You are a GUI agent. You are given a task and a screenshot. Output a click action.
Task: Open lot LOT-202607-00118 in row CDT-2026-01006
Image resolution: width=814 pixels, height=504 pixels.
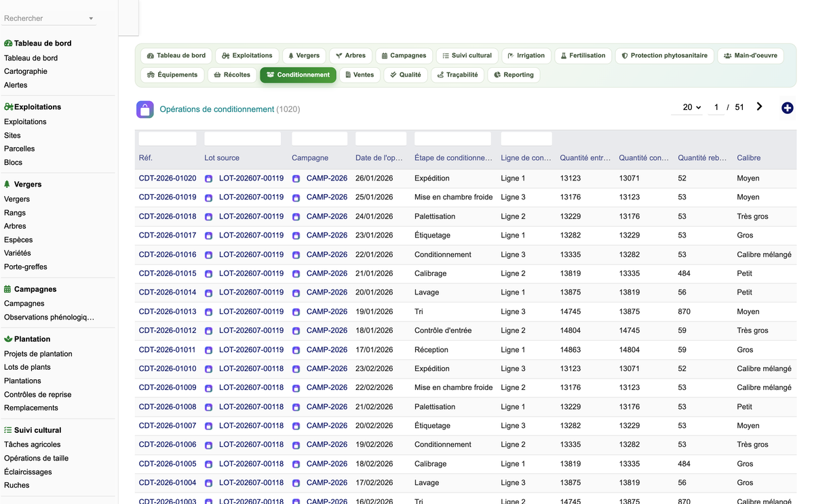click(251, 445)
